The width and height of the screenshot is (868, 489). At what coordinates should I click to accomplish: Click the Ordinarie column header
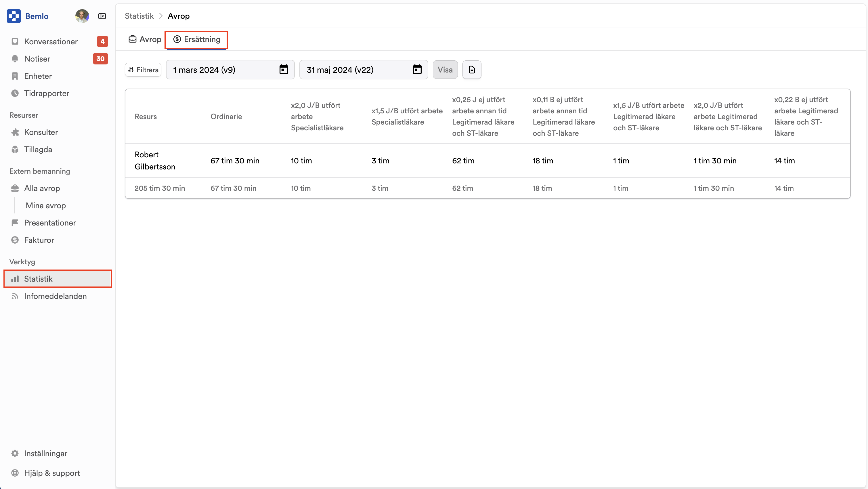[x=226, y=116]
